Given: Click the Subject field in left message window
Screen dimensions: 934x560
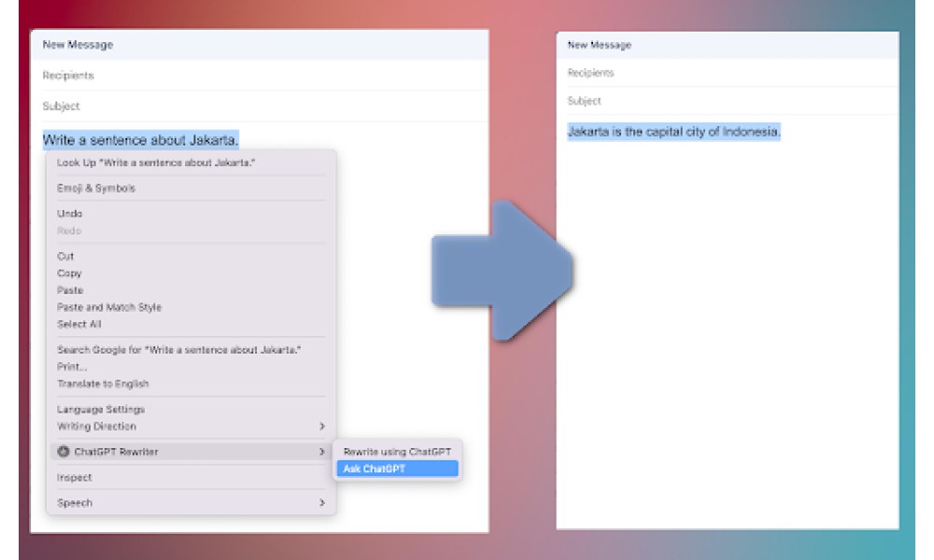Looking at the screenshot, I should tap(260, 105).
